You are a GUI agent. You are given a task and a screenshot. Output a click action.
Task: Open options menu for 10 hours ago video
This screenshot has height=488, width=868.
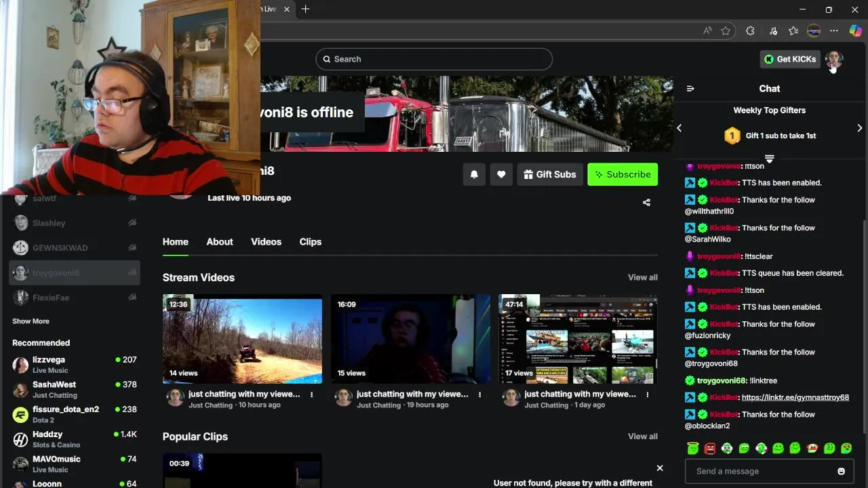click(312, 394)
